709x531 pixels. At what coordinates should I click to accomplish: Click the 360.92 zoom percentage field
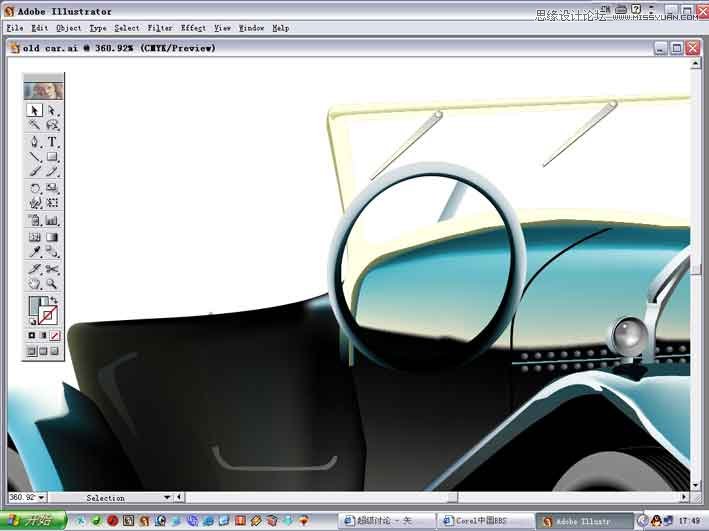click(23, 498)
